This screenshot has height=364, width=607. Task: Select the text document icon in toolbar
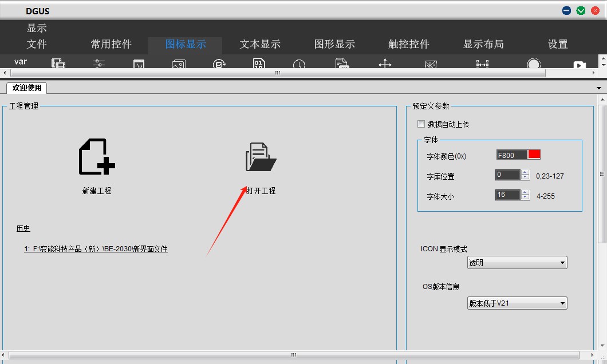point(342,63)
